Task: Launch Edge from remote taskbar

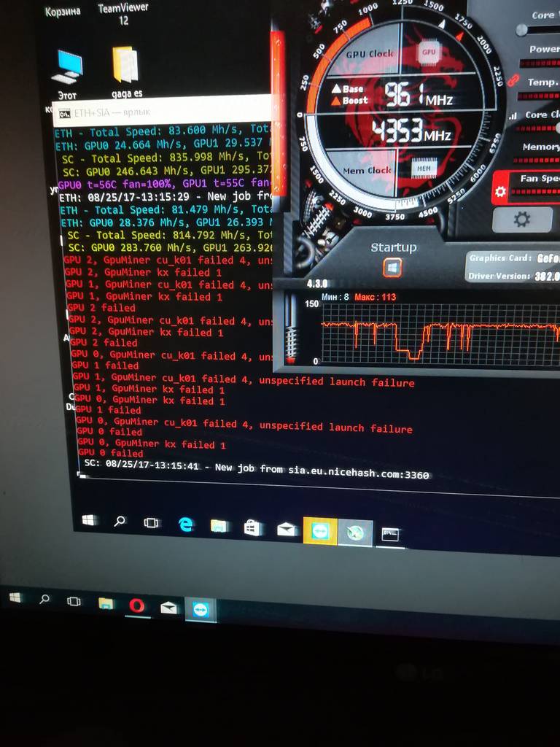Action: tap(186, 525)
